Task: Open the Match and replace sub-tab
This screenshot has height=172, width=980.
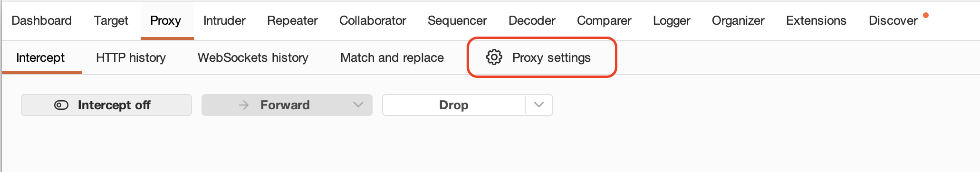Action: click(x=392, y=57)
